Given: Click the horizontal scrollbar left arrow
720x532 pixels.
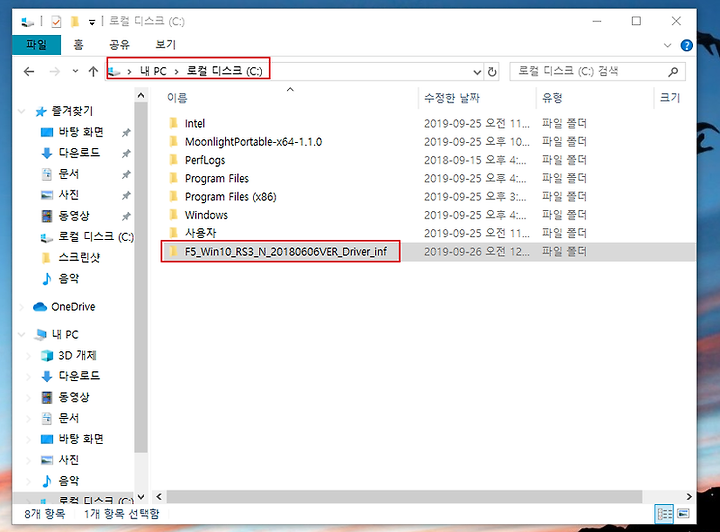Looking at the screenshot, I should (159, 497).
